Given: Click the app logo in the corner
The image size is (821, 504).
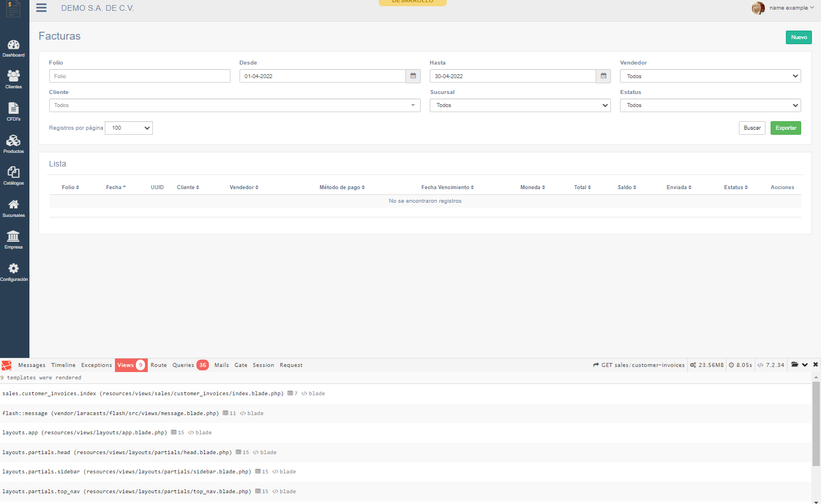Looking at the screenshot, I should 13,8.
